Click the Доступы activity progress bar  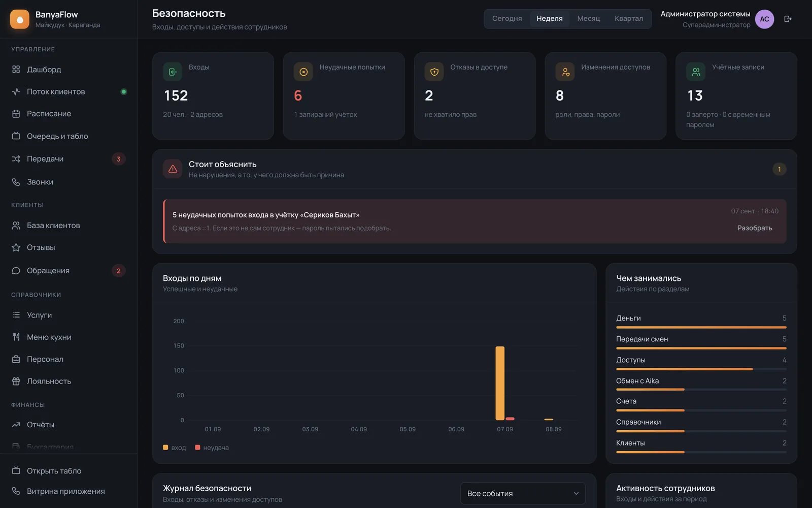[x=701, y=369]
